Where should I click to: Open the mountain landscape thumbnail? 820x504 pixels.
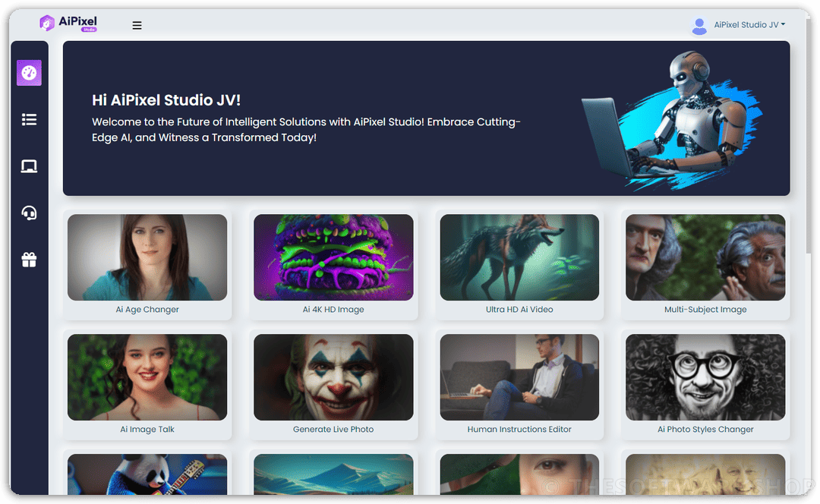pos(333,474)
